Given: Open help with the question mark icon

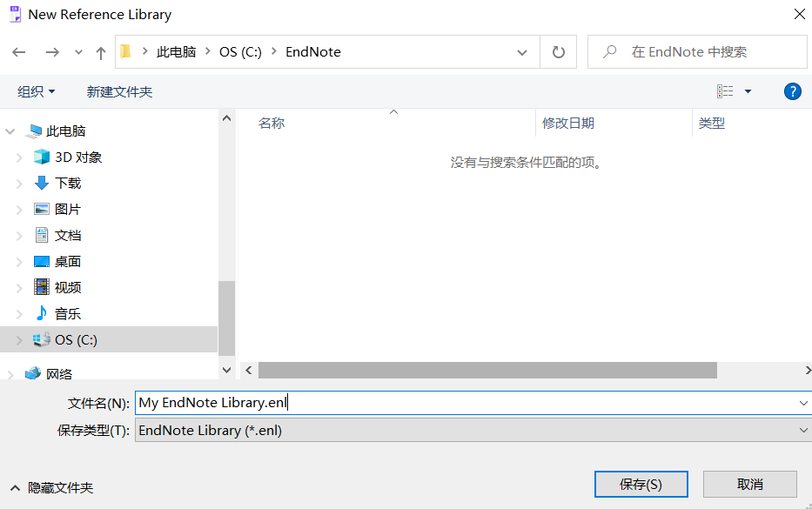Looking at the screenshot, I should (x=792, y=91).
